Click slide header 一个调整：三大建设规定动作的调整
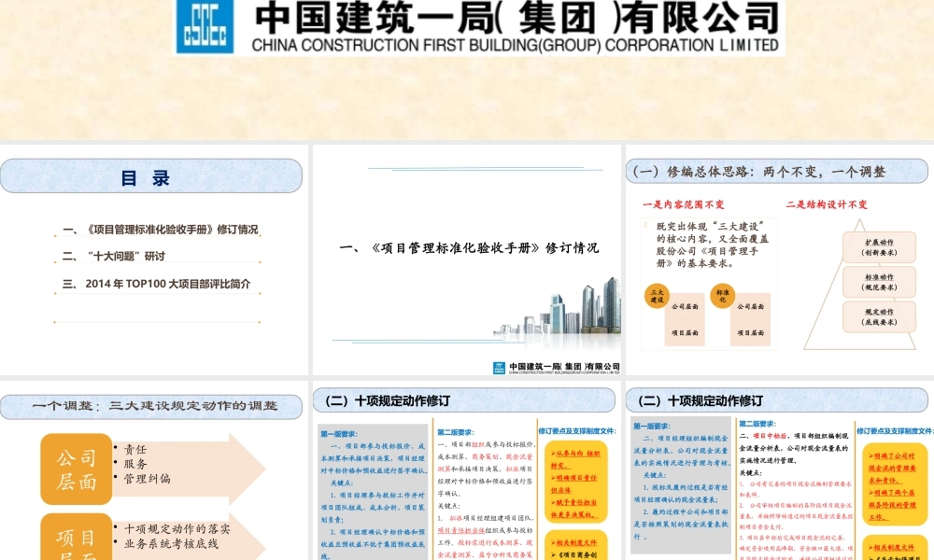The height and width of the screenshot is (560, 934). click(x=150, y=406)
